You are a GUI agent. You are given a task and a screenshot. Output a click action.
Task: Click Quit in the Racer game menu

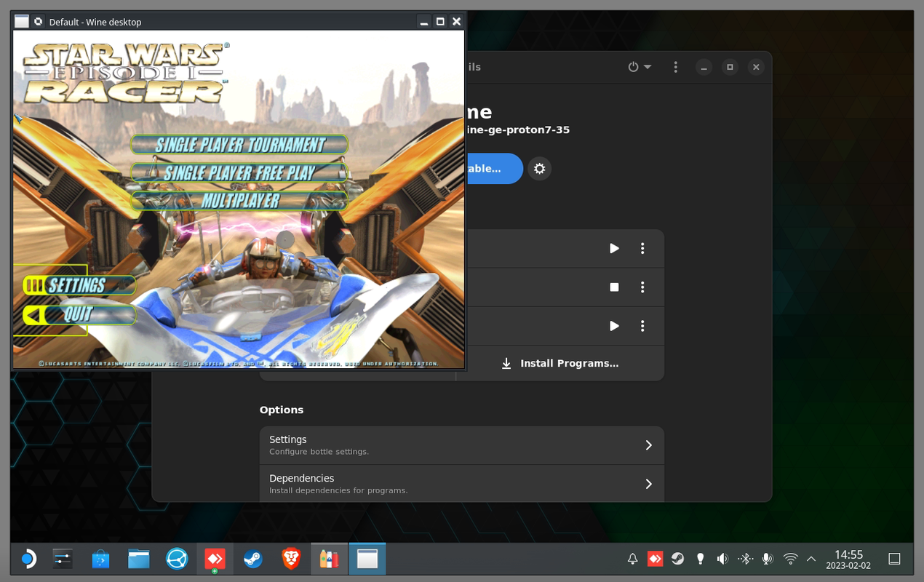(x=79, y=314)
